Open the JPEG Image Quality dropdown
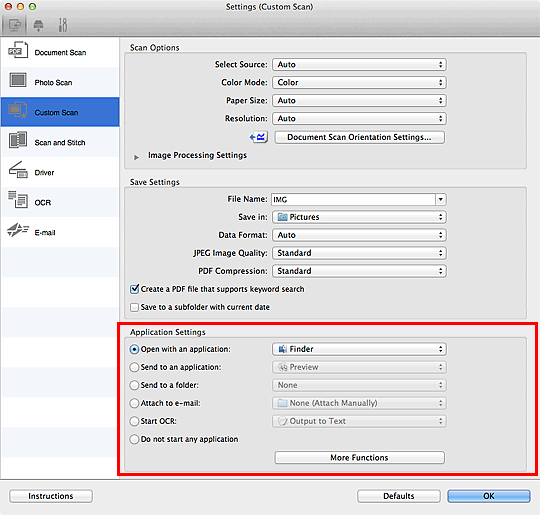 [359, 253]
